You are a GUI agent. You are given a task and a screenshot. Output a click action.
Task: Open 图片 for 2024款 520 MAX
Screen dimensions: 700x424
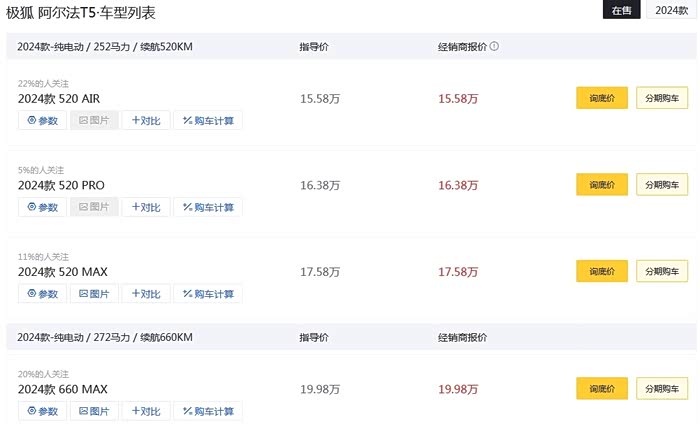click(94, 294)
